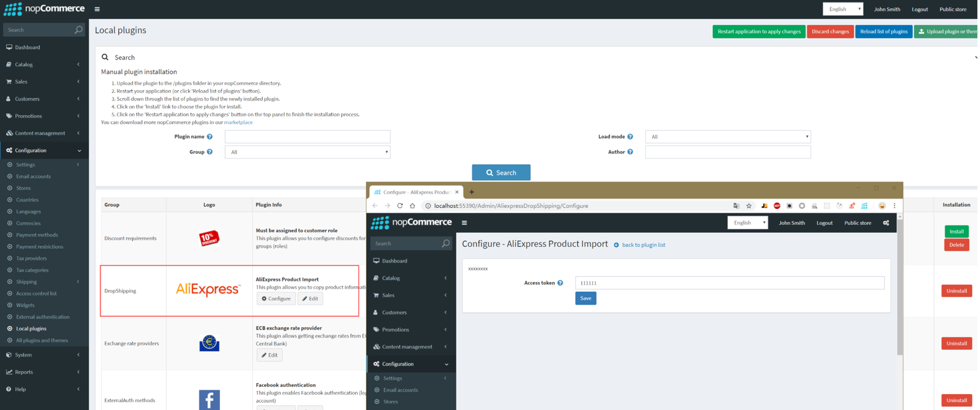This screenshot has height=410, width=980.
Task: Click the blue Search button for plugins
Action: [x=501, y=173]
